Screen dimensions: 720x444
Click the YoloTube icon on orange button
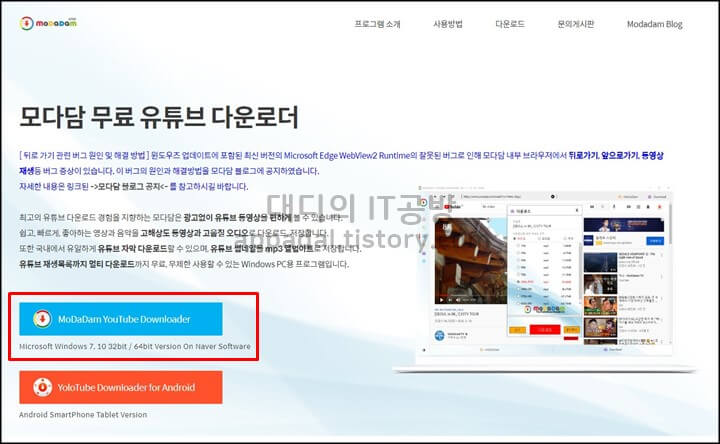(42, 387)
